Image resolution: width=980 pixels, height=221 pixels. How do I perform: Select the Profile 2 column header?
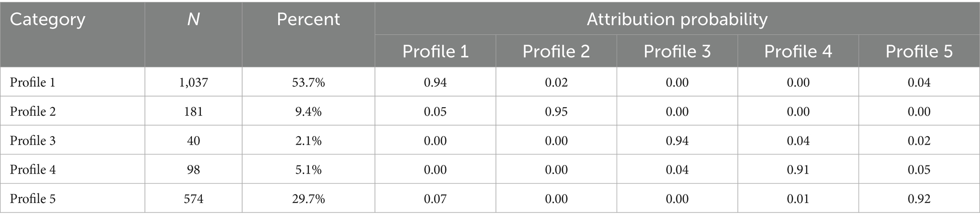(556, 52)
